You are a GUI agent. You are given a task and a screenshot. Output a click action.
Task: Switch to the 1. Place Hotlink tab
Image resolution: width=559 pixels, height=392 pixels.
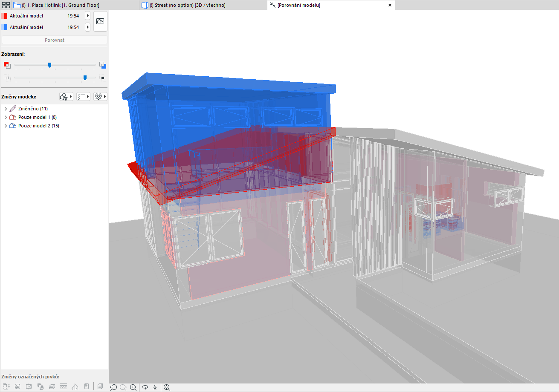click(60, 5)
